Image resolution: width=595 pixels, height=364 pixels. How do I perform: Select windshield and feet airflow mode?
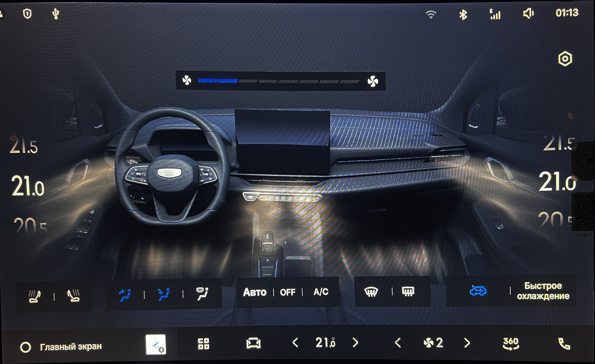202,294
